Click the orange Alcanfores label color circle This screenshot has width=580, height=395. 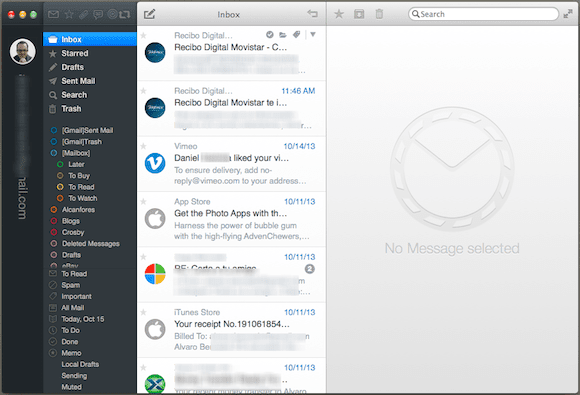pos(54,210)
